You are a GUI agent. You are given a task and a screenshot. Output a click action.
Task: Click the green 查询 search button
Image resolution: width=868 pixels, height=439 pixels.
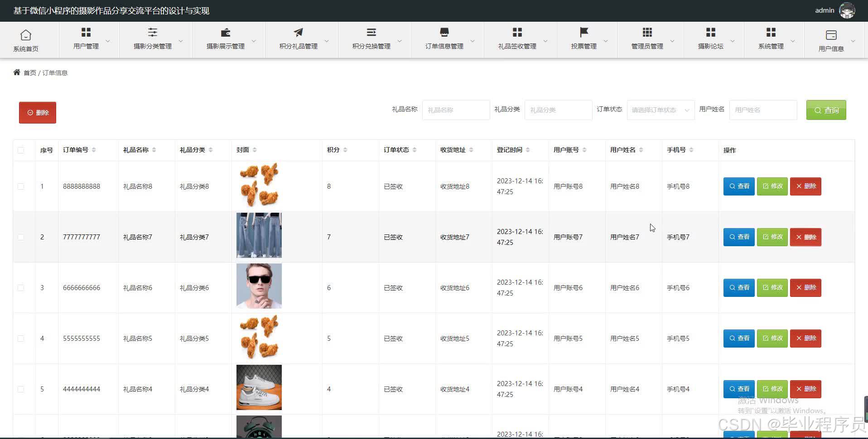pos(826,110)
